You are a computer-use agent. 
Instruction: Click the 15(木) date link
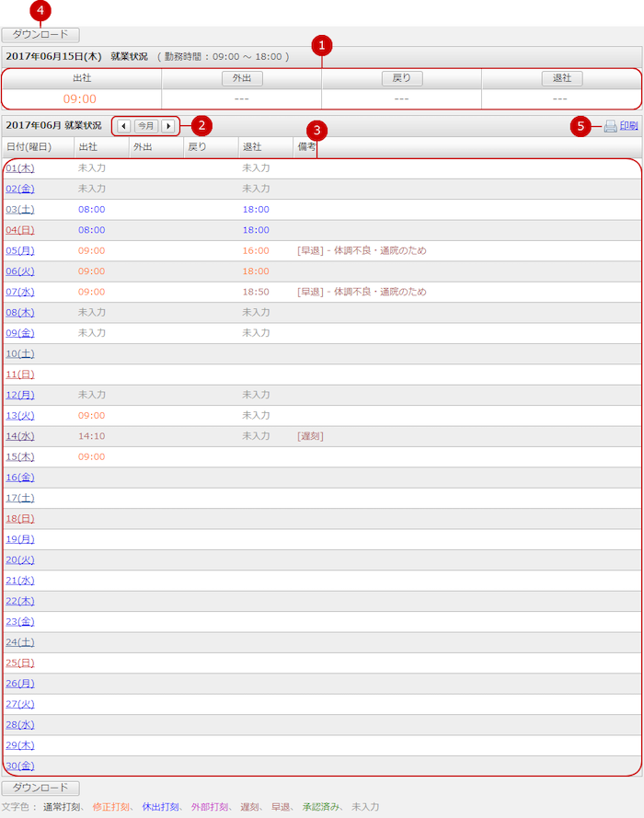click(20, 456)
